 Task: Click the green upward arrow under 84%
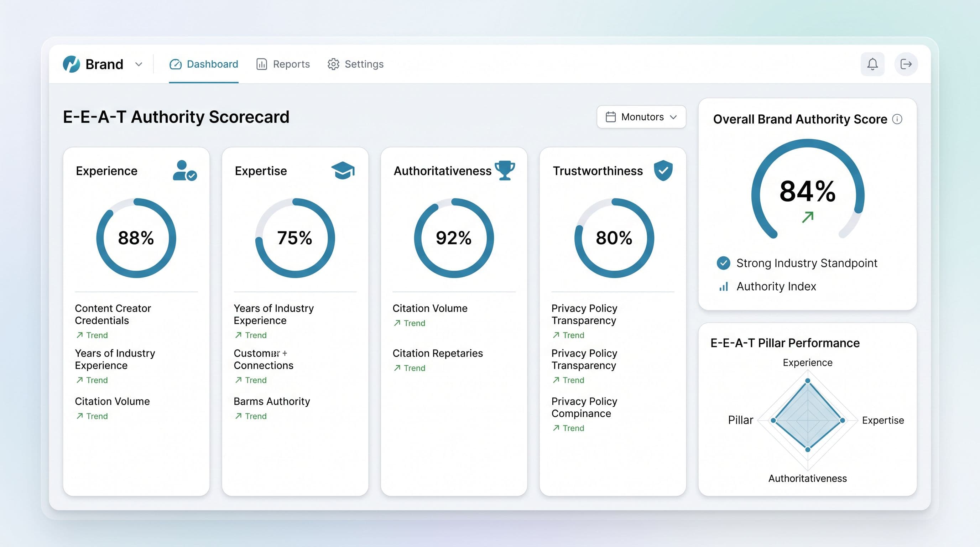pyautogui.click(x=807, y=217)
